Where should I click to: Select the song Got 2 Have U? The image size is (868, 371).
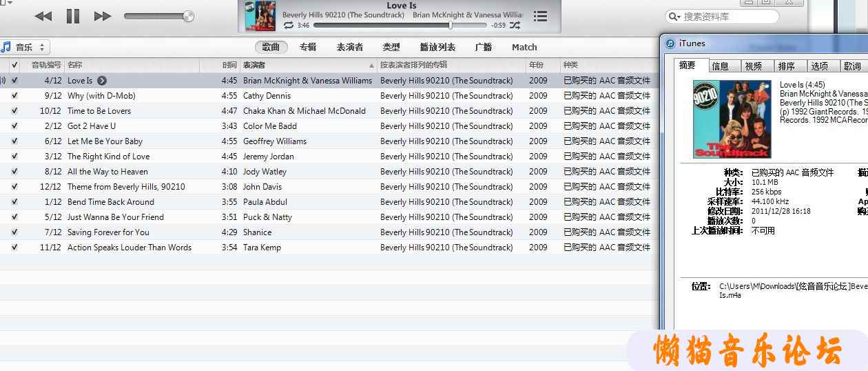[x=92, y=126]
